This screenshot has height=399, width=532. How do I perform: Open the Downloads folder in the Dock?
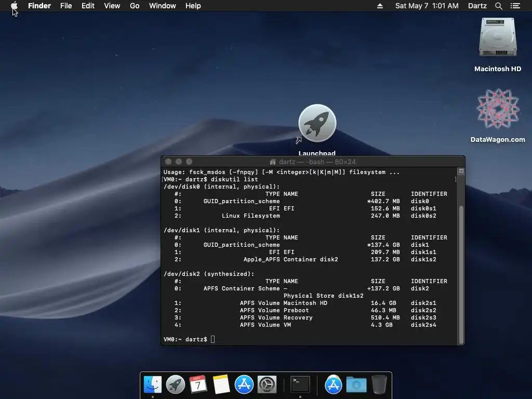tap(356, 385)
